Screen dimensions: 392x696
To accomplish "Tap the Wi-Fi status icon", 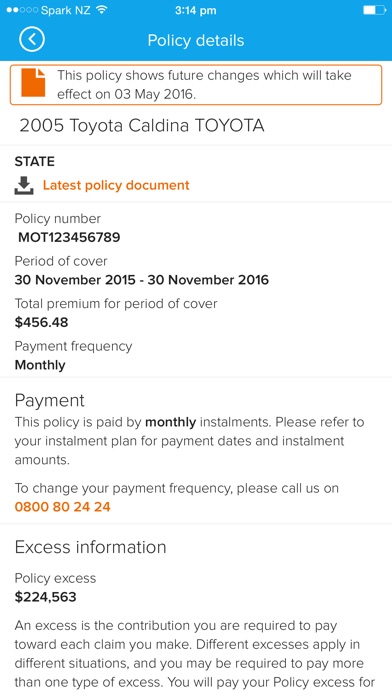I will tap(102, 10).
